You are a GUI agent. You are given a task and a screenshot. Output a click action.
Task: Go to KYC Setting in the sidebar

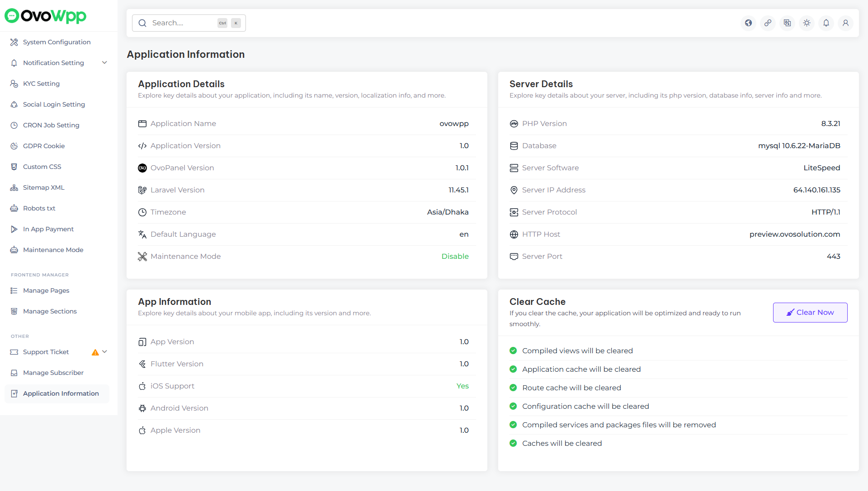pyautogui.click(x=41, y=84)
